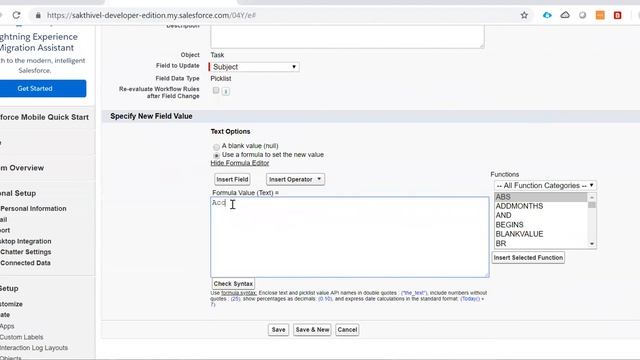Click the red extension icon

pos(618,15)
